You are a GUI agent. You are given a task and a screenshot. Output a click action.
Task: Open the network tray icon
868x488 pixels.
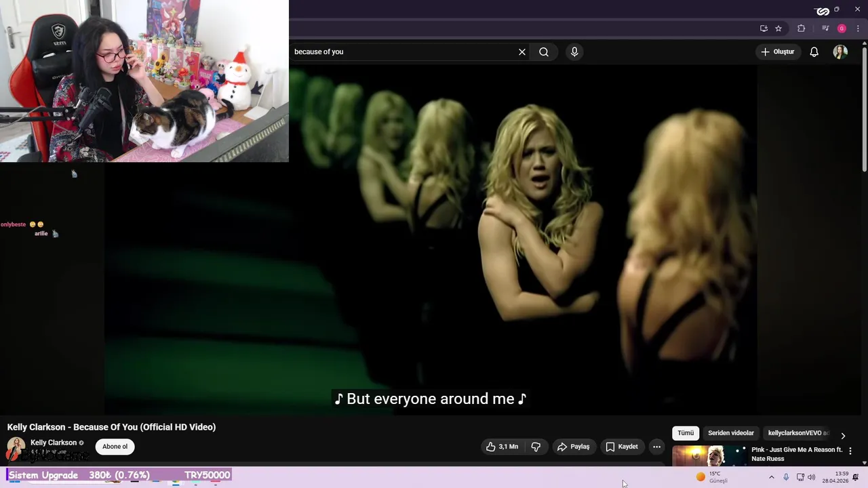(800, 477)
